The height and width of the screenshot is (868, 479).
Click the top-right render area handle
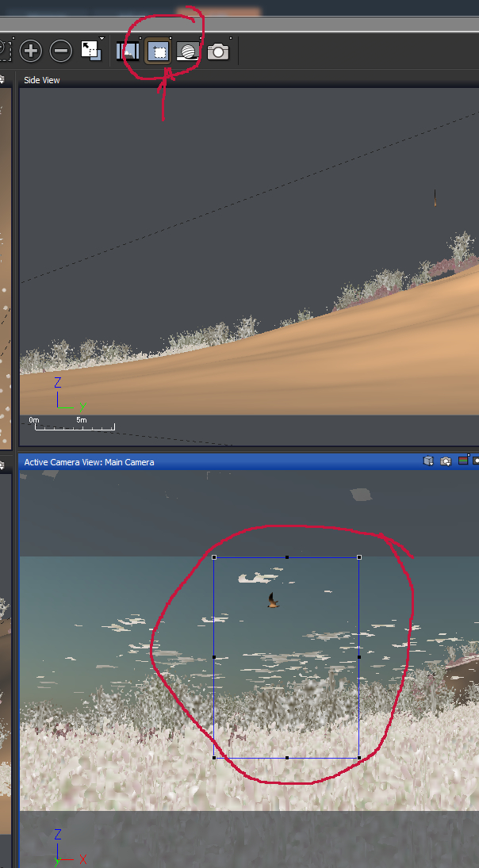[359, 557]
